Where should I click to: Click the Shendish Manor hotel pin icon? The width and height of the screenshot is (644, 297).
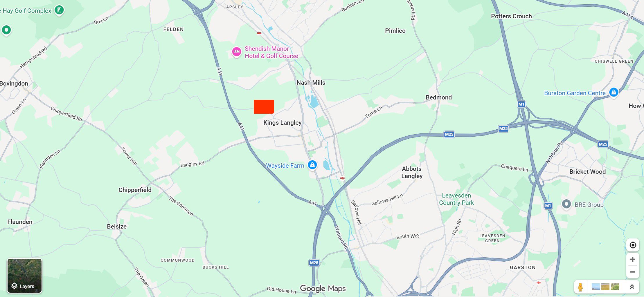click(236, 52)
